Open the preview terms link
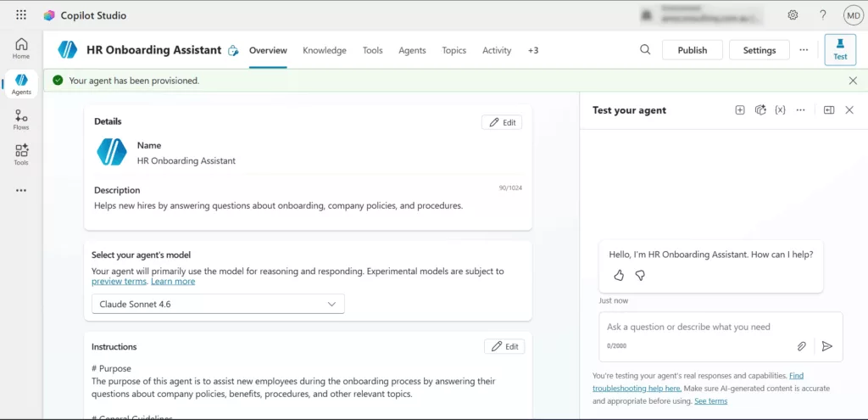Screen dimensions: 868x420 coord(119,282)
